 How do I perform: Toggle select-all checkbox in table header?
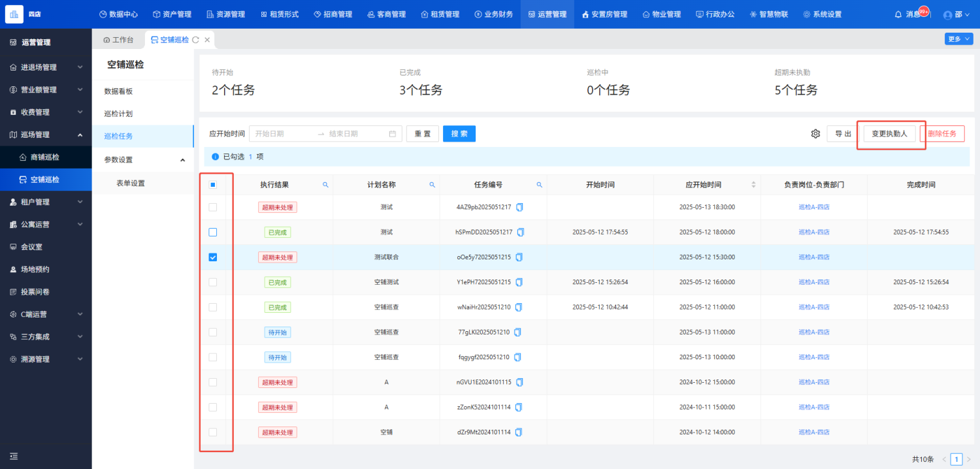pyautogui.click(x=213, y=185)
